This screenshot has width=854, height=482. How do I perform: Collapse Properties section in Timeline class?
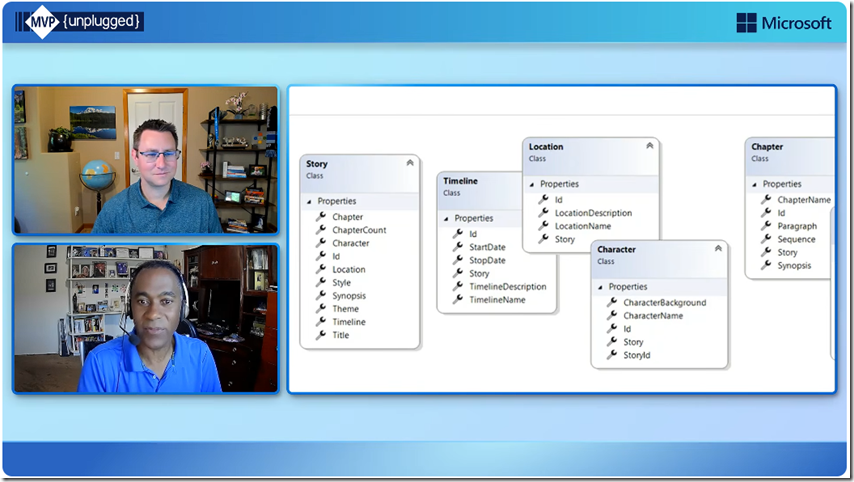pos(446,218)
